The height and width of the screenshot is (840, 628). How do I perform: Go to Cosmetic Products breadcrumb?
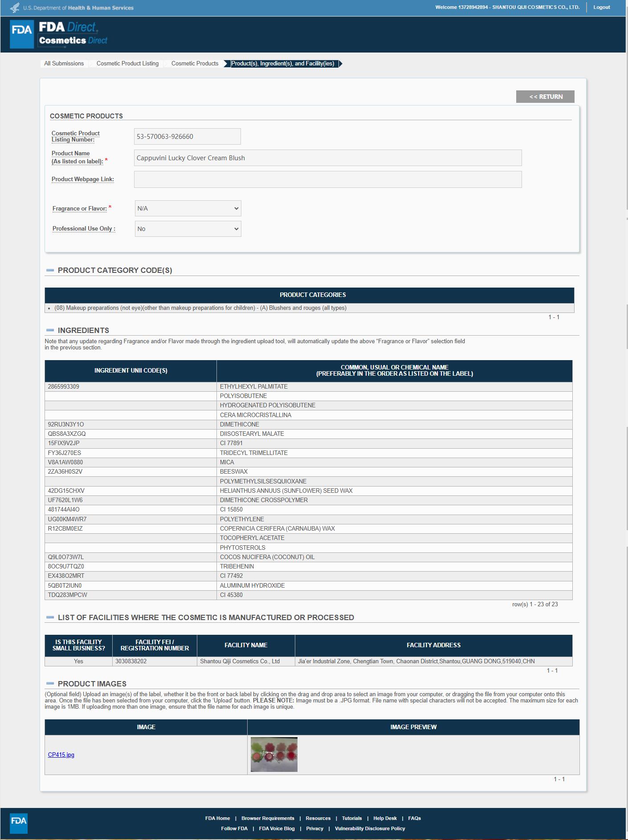195,64
